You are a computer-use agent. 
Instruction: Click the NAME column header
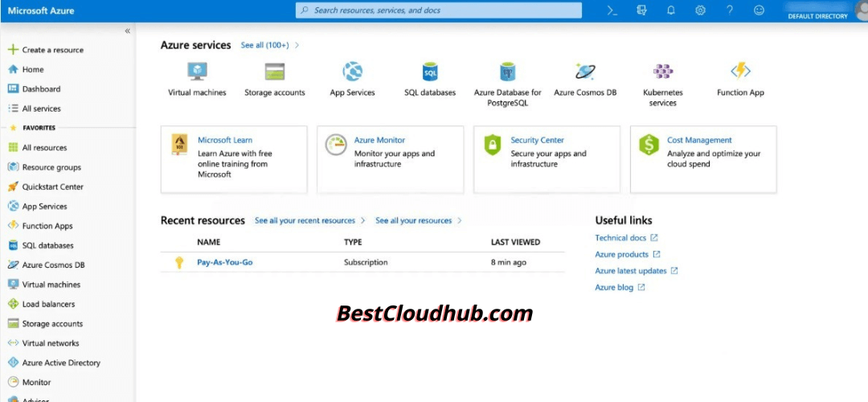point(209,243)
